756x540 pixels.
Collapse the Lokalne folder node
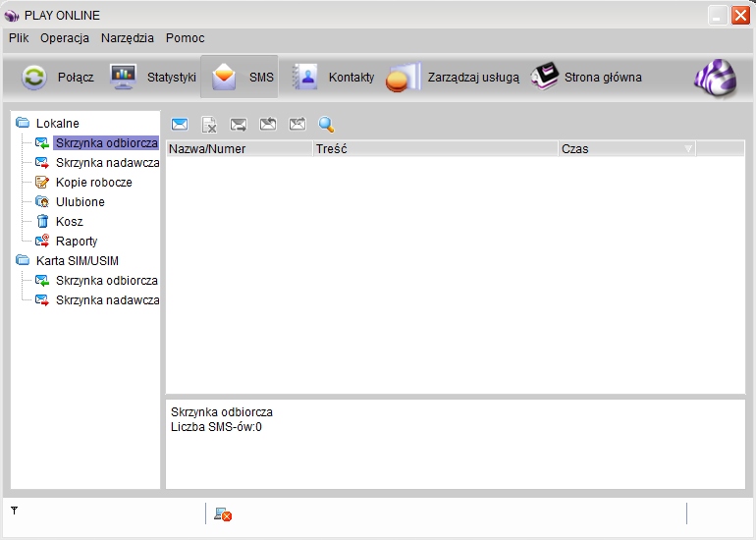click(23, 123)
